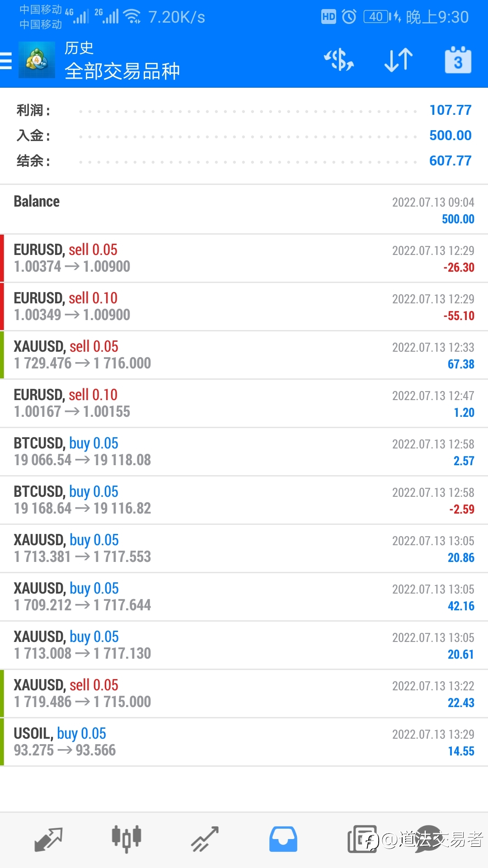
Task: Tap the MetaTrader 4 app logo
Action: [37, 60]
